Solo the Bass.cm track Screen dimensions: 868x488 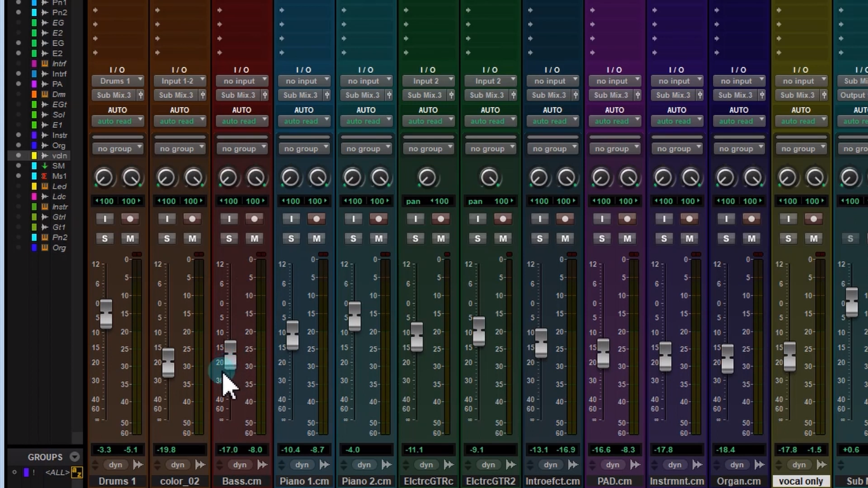coord(229,238)
